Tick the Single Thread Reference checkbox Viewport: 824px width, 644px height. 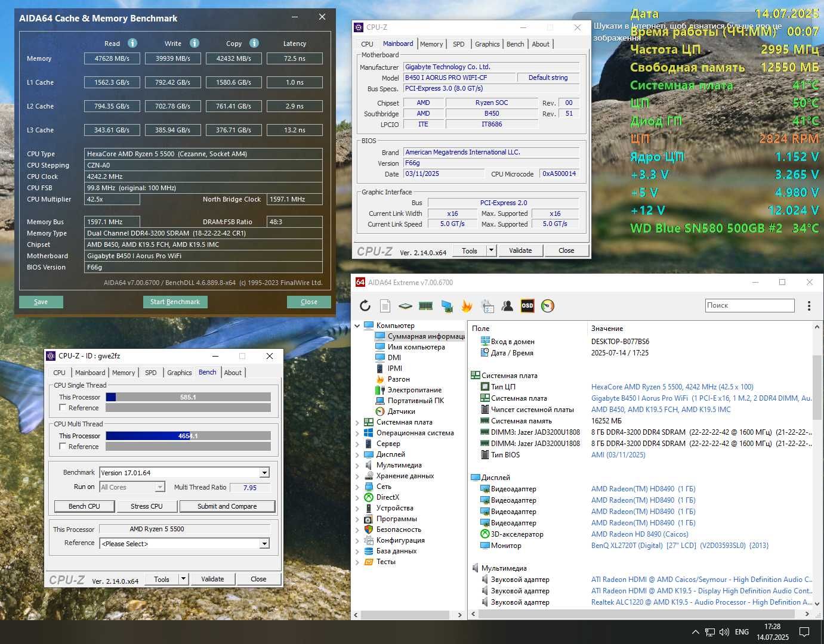click(x=63, y=408)
